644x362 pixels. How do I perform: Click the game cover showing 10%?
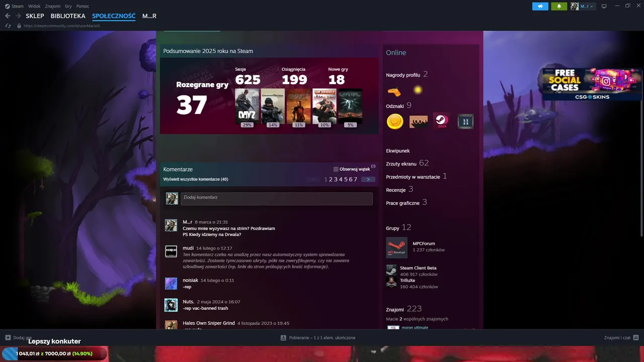325,106
